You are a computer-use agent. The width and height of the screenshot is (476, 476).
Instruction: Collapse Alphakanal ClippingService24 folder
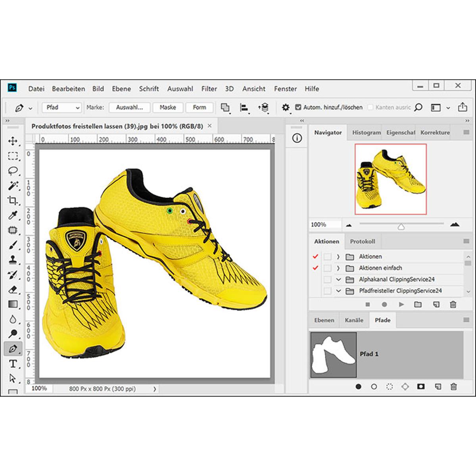click(x=338, y=280)
